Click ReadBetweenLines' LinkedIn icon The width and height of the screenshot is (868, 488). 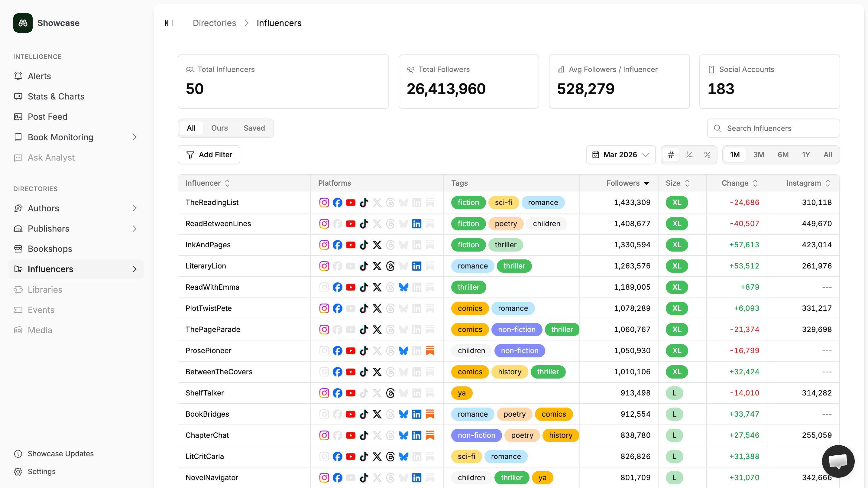point(416,224)
